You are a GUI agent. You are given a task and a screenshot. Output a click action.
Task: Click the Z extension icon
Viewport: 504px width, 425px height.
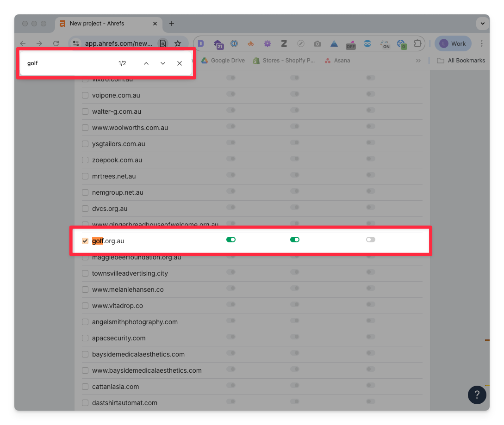pos(284,43)
